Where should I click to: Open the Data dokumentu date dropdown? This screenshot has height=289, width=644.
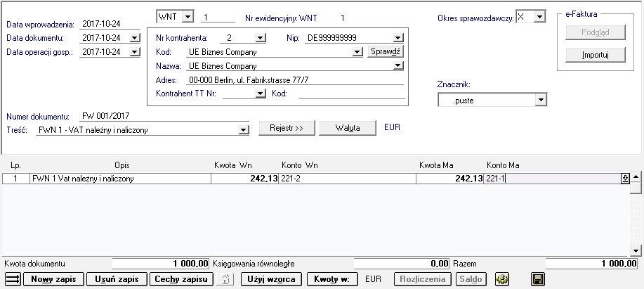pos(135,38)
